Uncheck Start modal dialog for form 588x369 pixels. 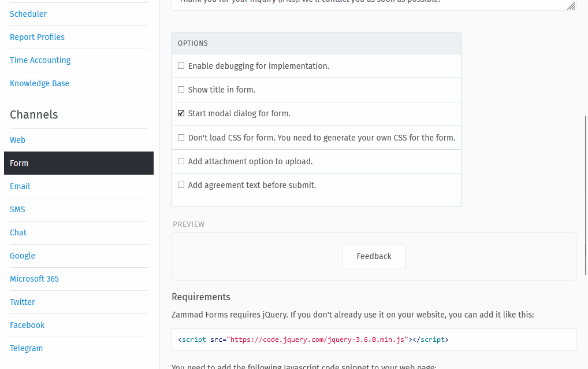(181, 113)
